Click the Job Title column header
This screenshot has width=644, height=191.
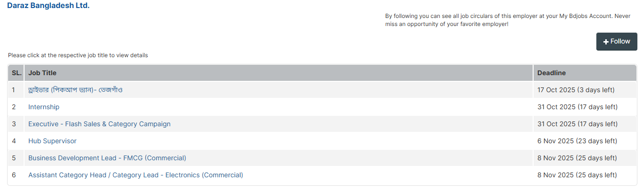(x=42, y=73)
